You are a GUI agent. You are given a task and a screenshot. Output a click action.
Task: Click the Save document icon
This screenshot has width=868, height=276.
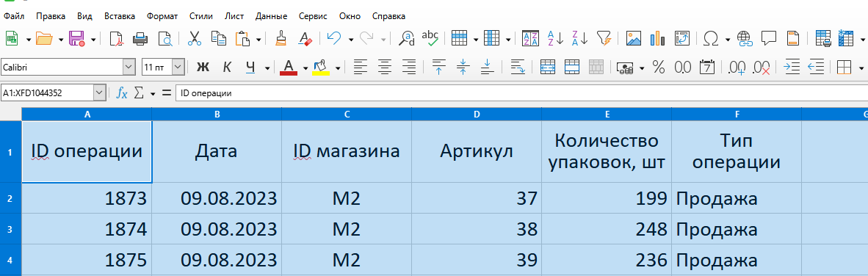(x=76, y=38)
